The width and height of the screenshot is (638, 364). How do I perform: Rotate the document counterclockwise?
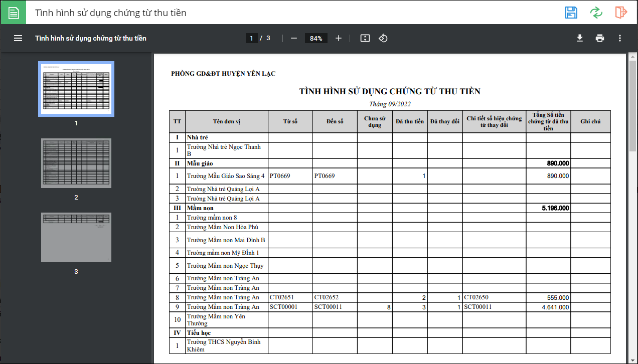click(383, 38)
